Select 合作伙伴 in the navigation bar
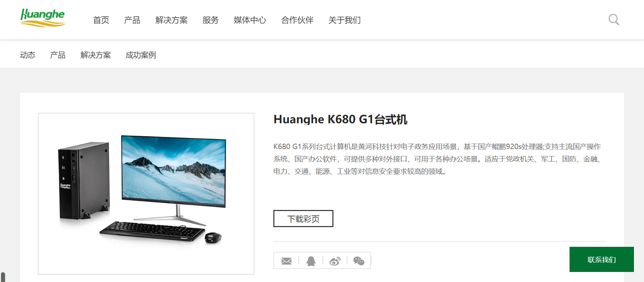The width and height of the screenshot is (644, 282). point(297,20)
